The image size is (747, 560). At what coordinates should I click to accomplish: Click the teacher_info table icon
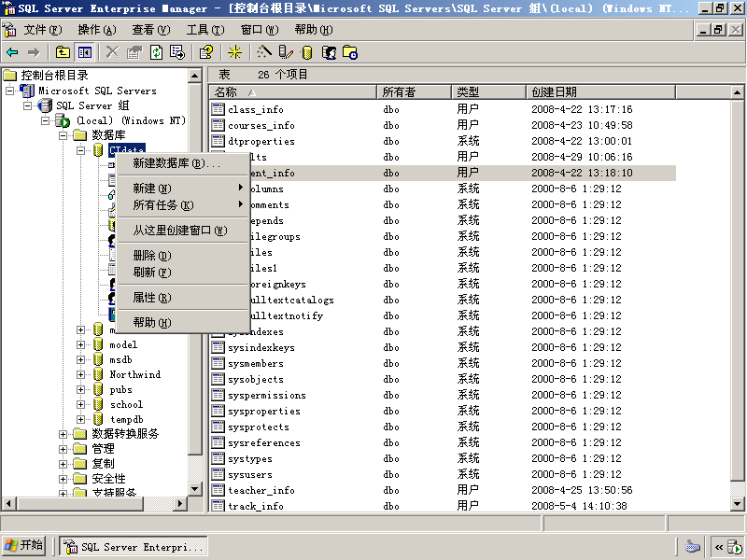[218, 490]
